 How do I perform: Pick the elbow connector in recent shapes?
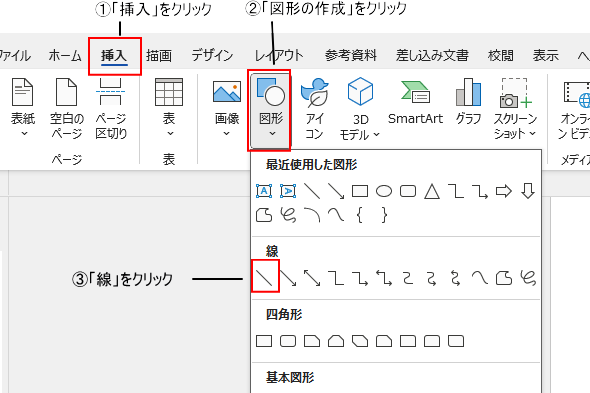tap(456, 191)
